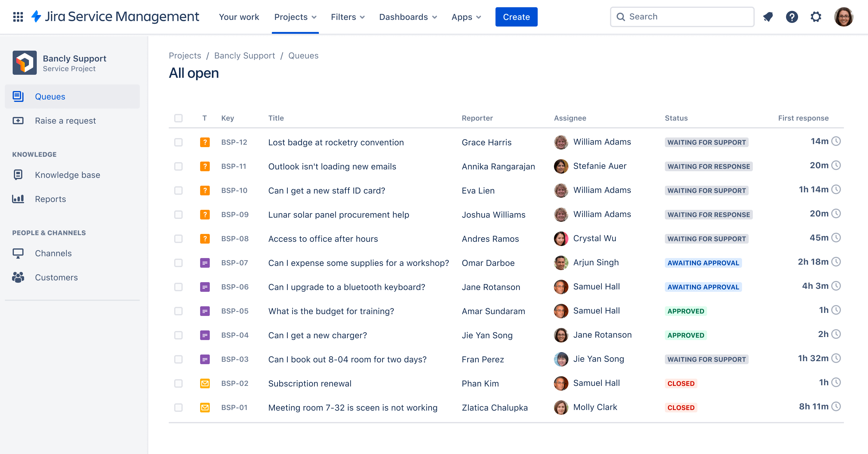Screen dimensions: 868x454
Task: Click the Create button
Action: coord(515,17)
